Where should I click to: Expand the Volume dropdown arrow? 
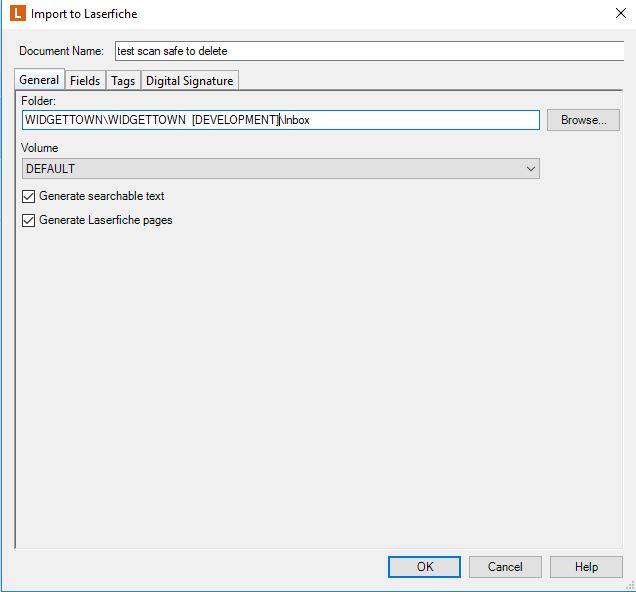point(531,169)
